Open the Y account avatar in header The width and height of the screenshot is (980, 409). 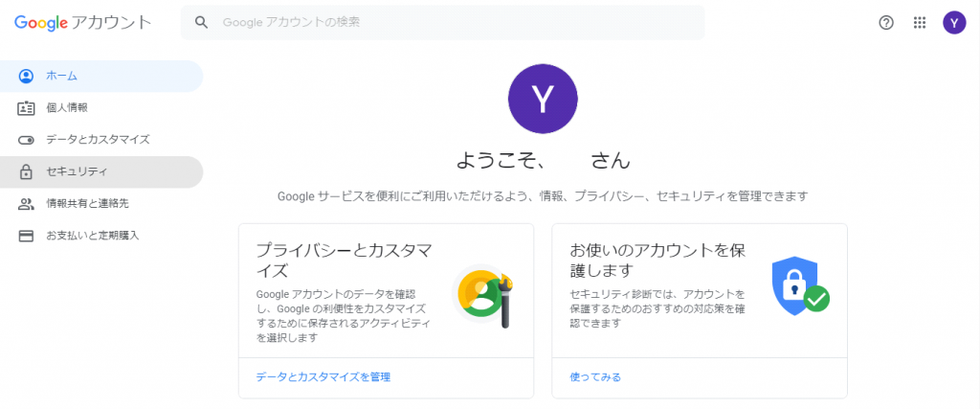pos(954,23)
